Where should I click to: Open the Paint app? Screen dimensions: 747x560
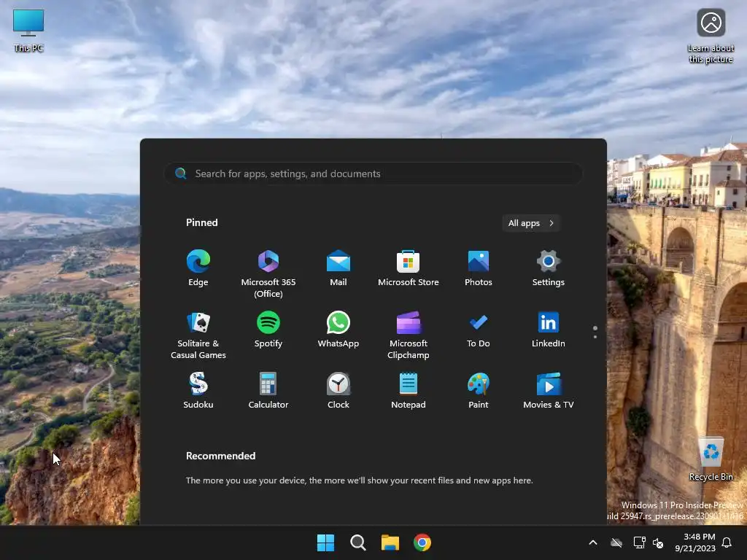point(479,391)
